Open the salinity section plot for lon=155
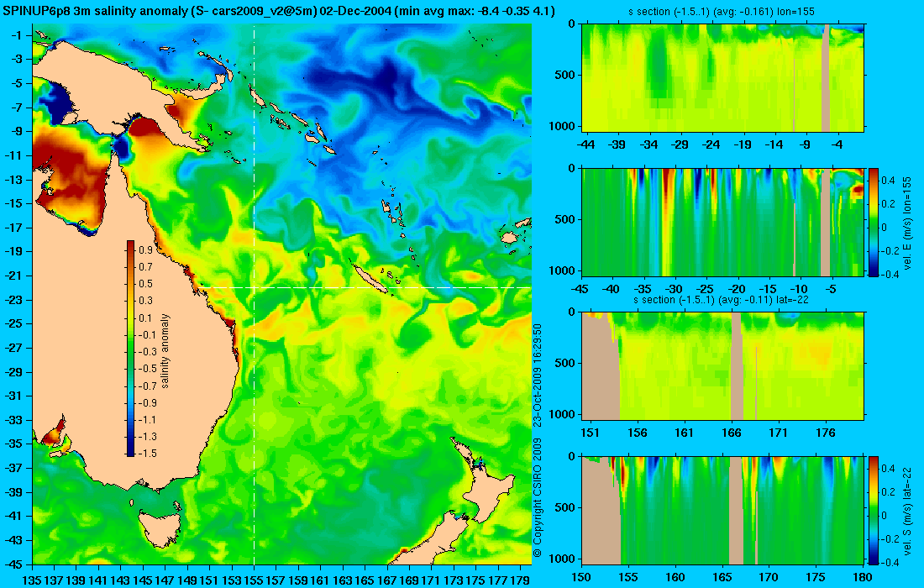924x588 pixels. (723, 77)
